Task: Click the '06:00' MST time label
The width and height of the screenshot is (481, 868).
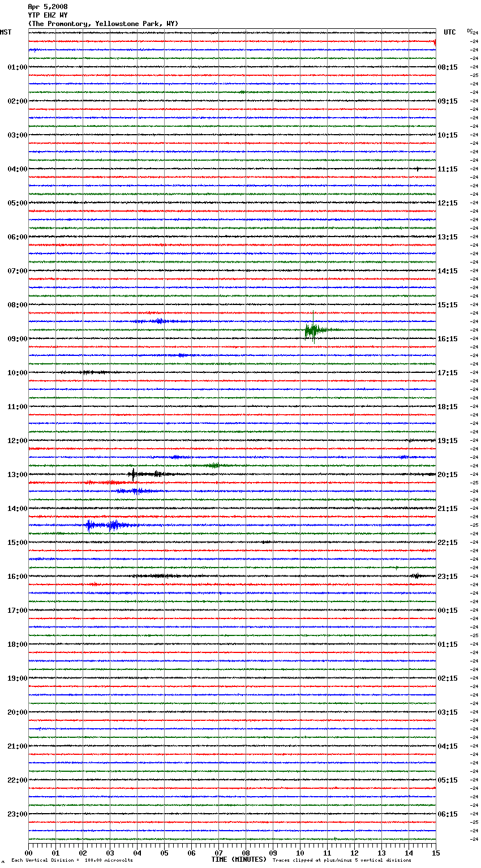Action: pos(18,237)
